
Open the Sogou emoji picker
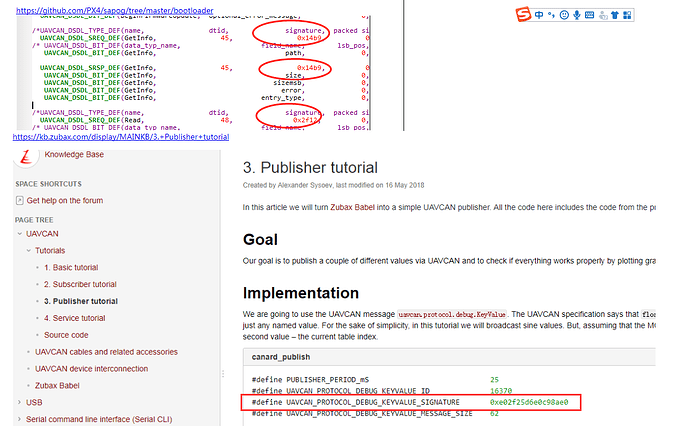(564, 15)
